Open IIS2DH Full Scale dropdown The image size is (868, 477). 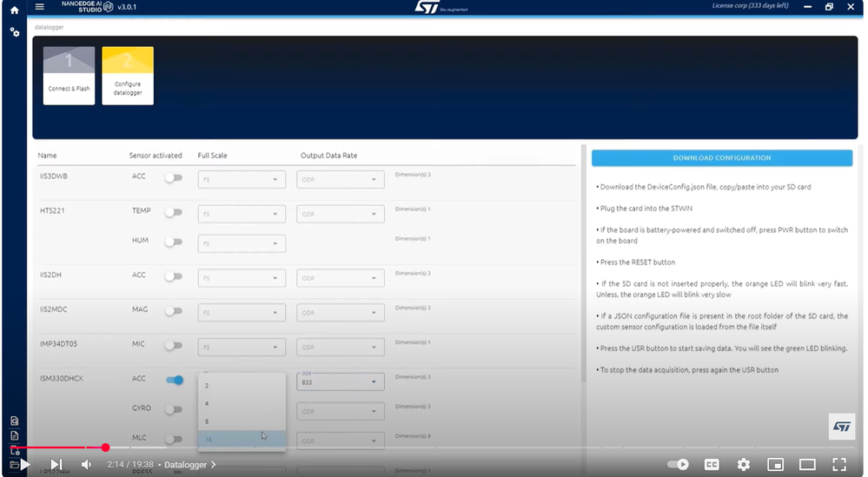(x=242, y=278)
